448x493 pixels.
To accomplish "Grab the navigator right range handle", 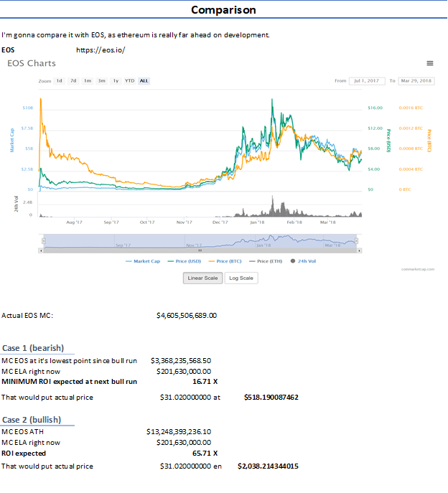I will pos(356,241).
